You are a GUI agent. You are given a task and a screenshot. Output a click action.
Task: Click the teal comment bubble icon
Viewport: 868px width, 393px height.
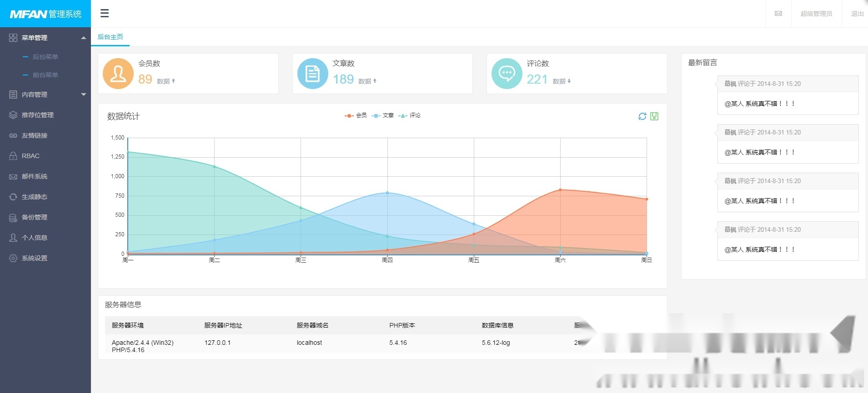(x=507, y=74)
